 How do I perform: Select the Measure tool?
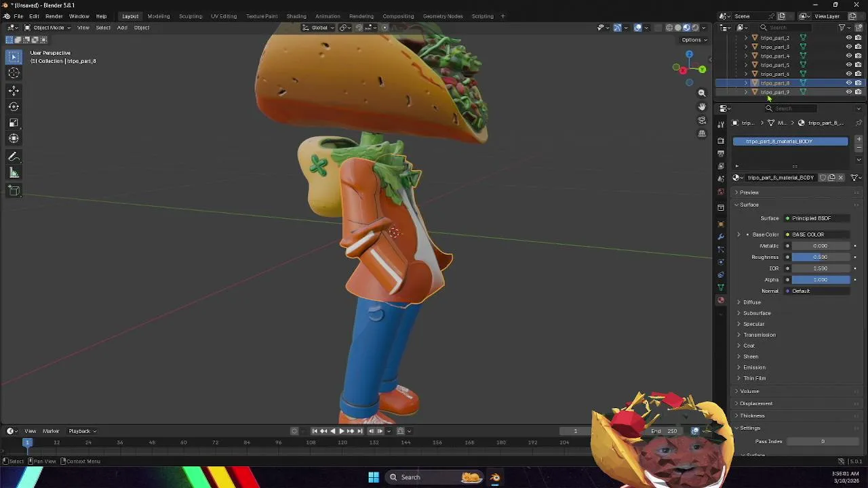(x=14, y=173)
